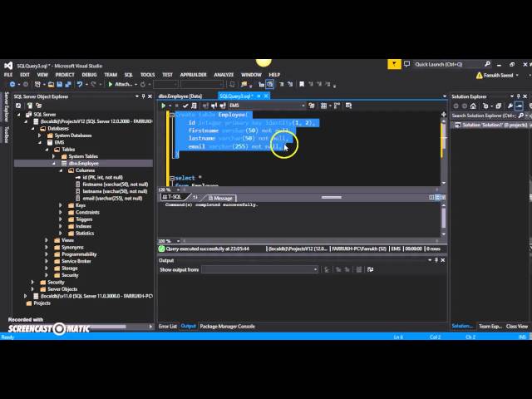Click the Add SQL Server icon in Object Explorer
Viewport: 532px width, 399px height.
pos(30,106)
